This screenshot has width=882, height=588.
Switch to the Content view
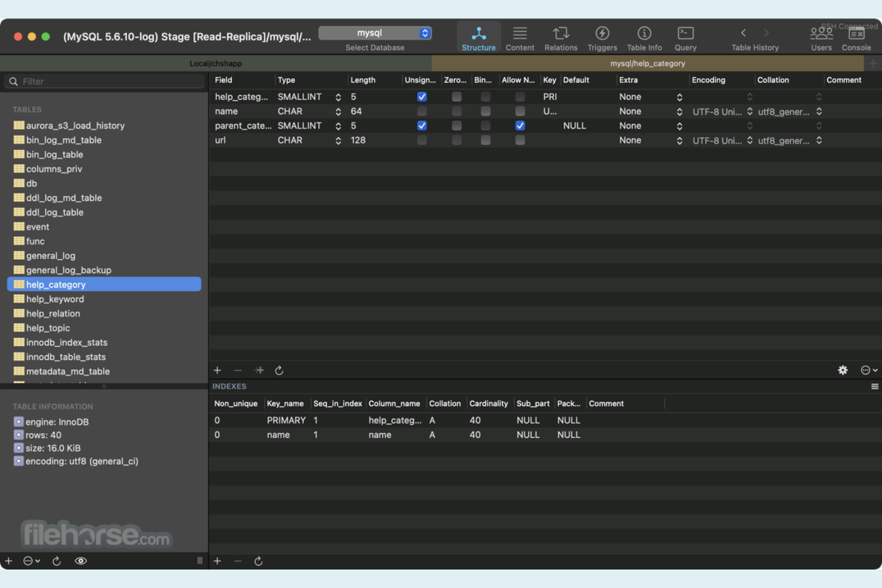pyautogui.click(x=520, y=38)
